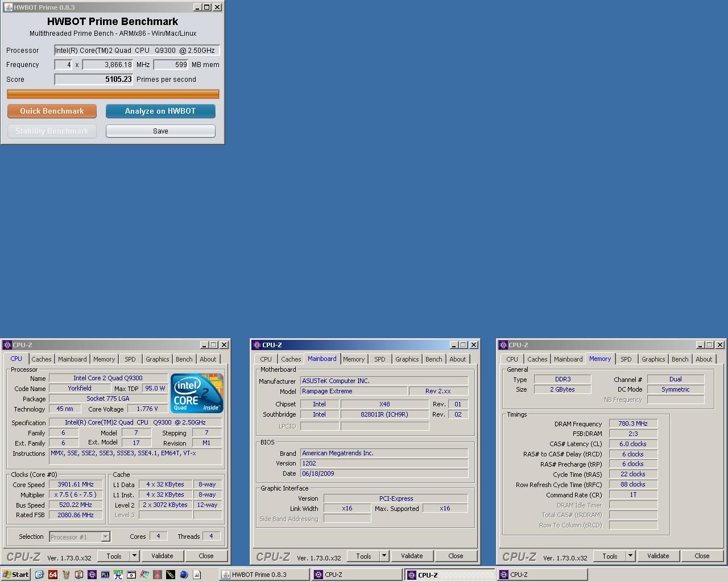Click the purple CPU-Z quick launch icon
The width and height of the screenshot is (728, 582).
click(x=92, y=575)
